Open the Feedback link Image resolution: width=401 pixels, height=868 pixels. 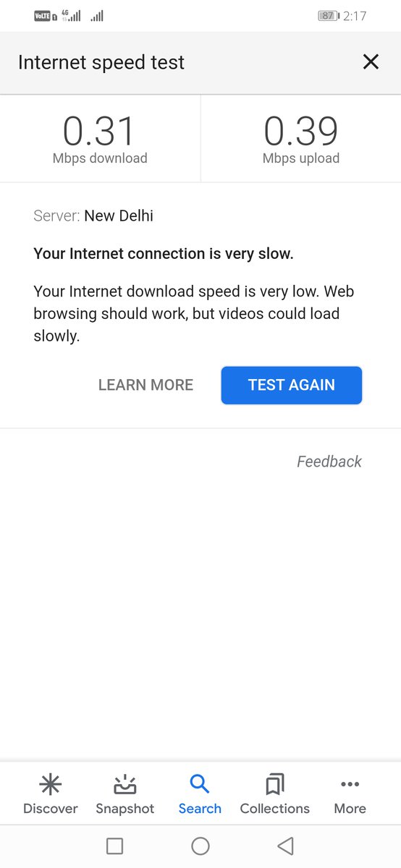click(x=329, y=461)
